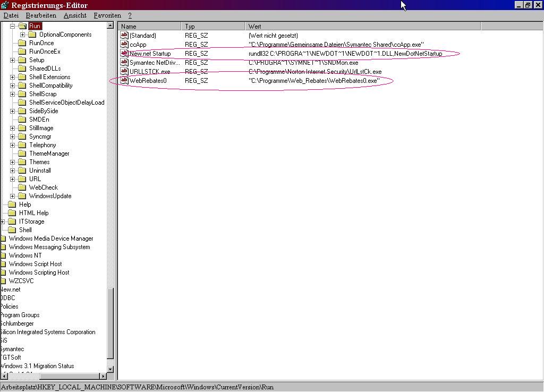This screenshot has height=392, width=544.
Task: Select the Windows Scripting Host key
Action: pos(39,272)
